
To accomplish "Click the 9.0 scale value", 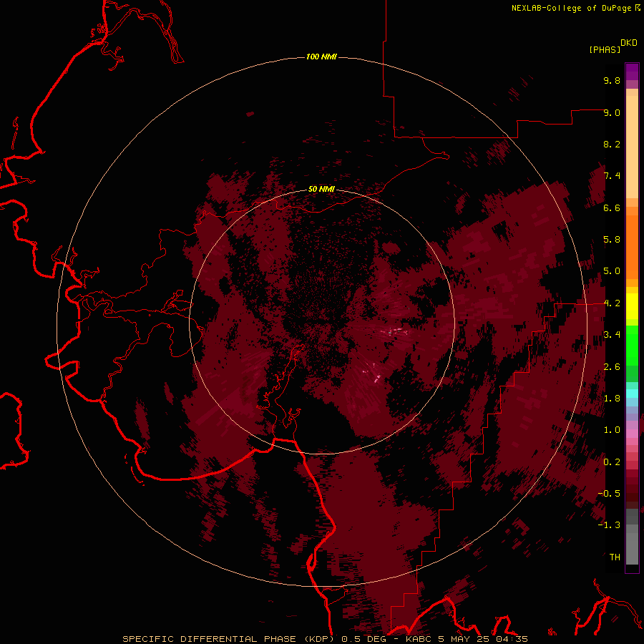I will [x=612, y=112].
